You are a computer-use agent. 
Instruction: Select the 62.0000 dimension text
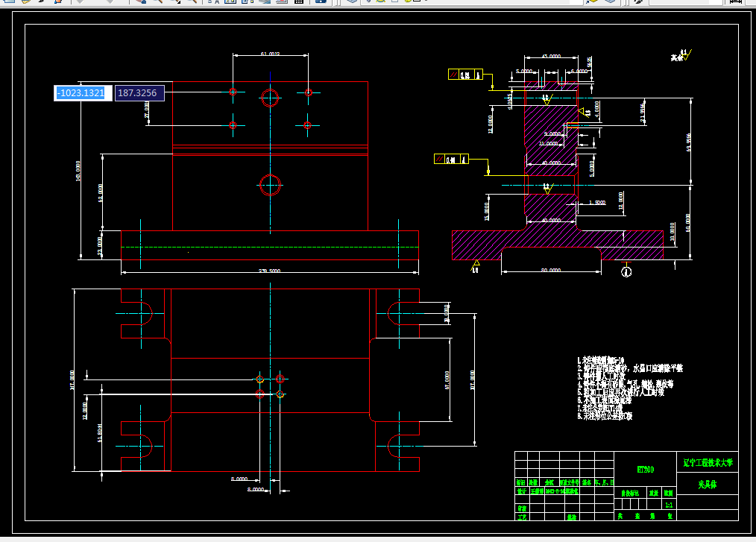click(x=101, y=193)
